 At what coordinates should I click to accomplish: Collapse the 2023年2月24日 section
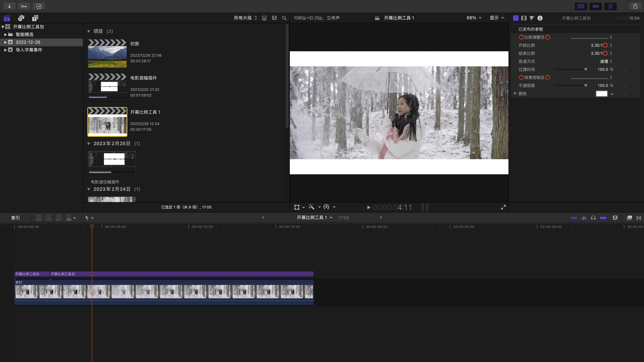(x=89, y=189)
